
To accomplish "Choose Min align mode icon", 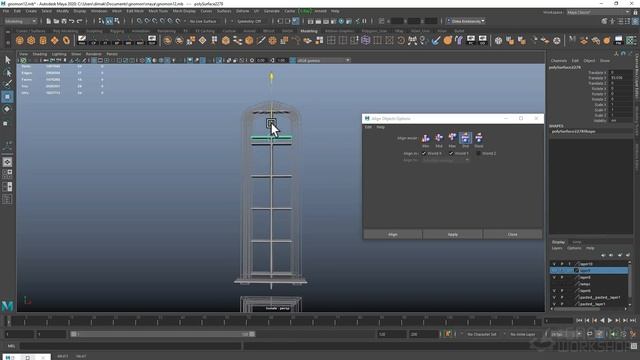I will click(x=426, y=138).
